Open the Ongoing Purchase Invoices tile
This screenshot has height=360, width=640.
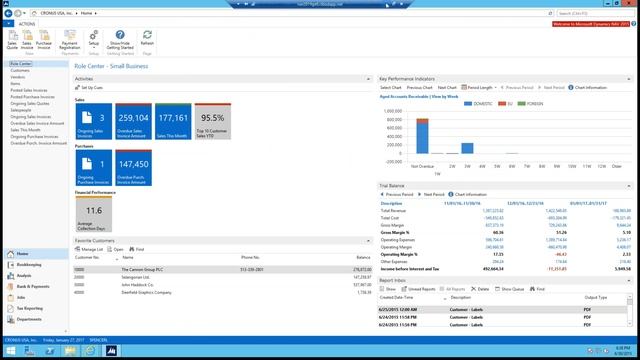(93, 168)
